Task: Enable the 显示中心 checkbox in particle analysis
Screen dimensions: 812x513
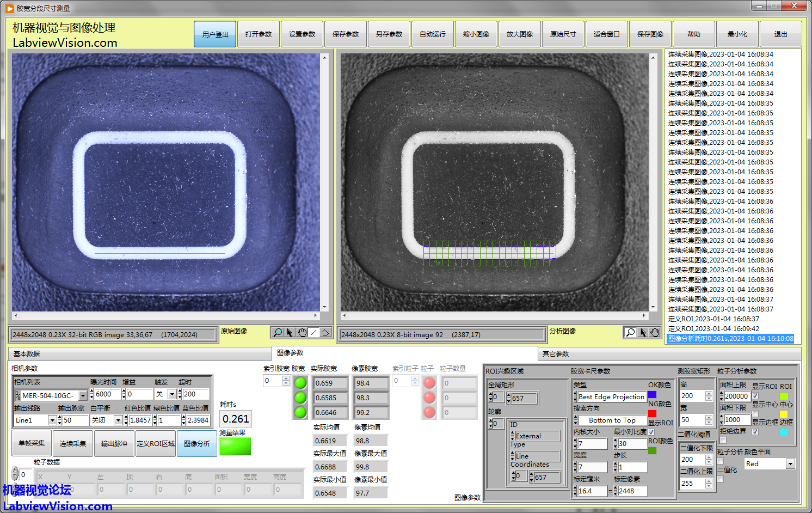Action: coord(755,414)
